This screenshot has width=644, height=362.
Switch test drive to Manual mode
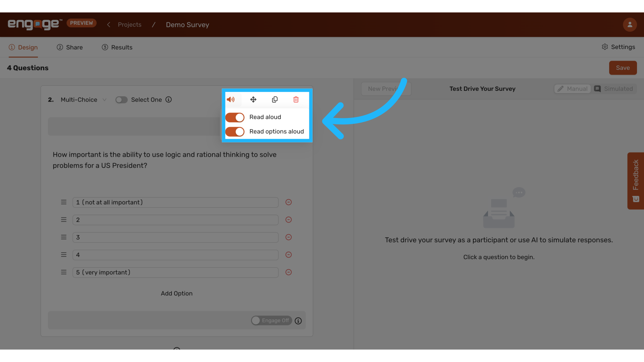point(572,89)
